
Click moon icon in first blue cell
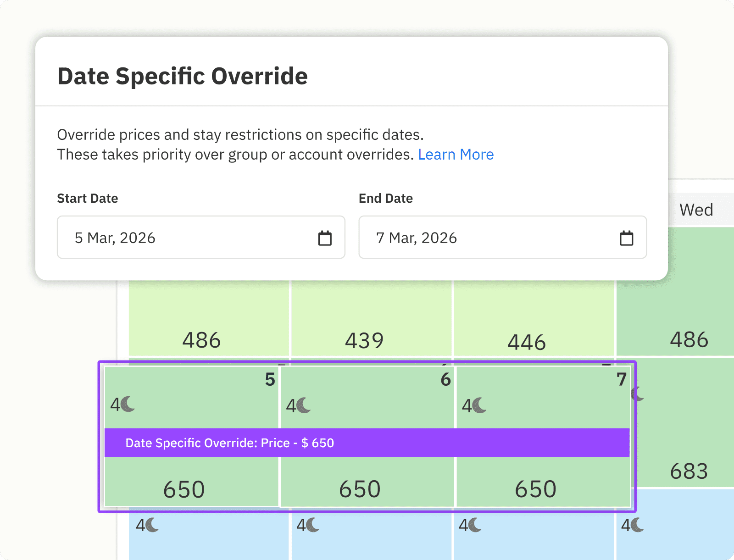pos(153,525)
